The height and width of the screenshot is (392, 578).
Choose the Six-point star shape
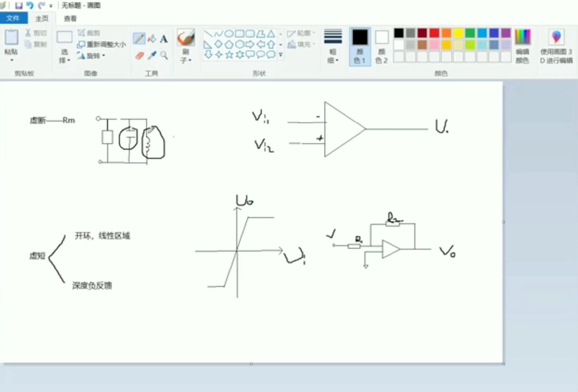click(x=240, y=54)
